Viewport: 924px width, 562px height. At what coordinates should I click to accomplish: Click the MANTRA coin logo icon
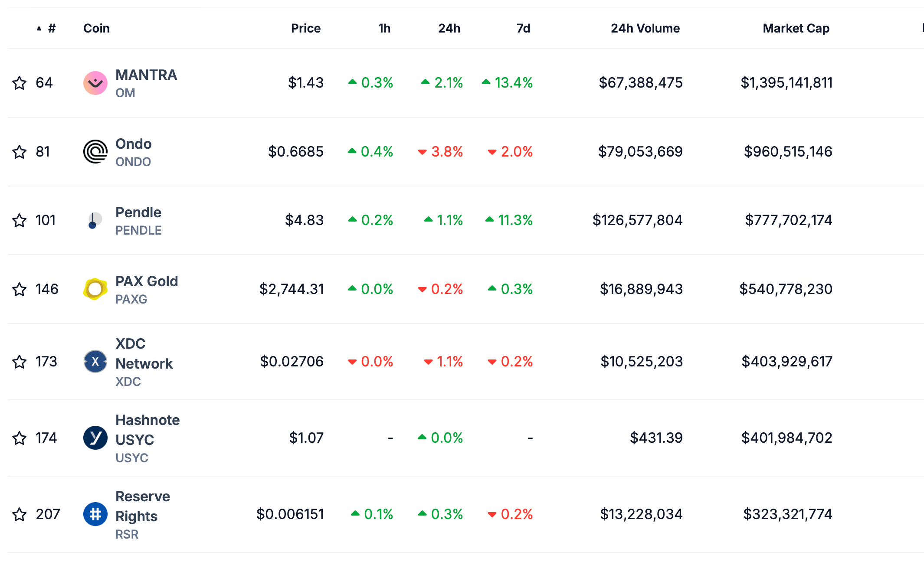coord(95,83)
